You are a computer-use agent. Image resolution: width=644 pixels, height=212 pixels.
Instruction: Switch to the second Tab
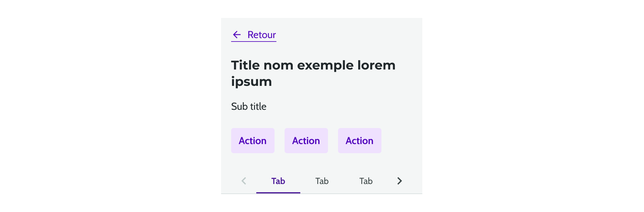322,181
